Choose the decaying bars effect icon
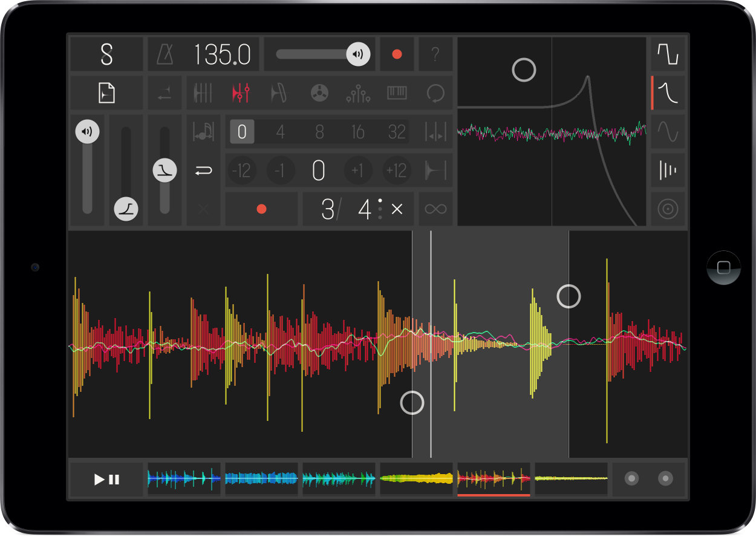 pyautogui.click(x=668, y=171)
